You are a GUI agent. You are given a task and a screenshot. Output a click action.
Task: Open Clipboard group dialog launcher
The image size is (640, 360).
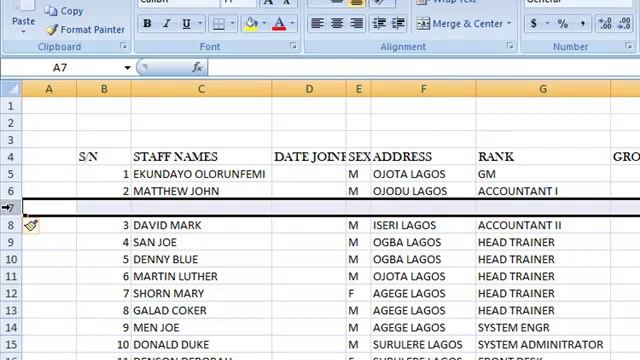tap(123, 46)
